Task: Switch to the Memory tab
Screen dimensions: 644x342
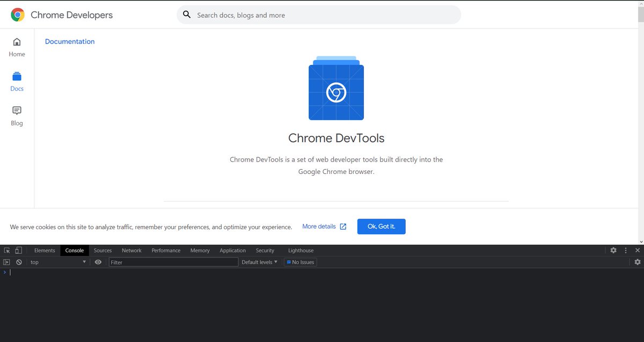Action: 200,250
